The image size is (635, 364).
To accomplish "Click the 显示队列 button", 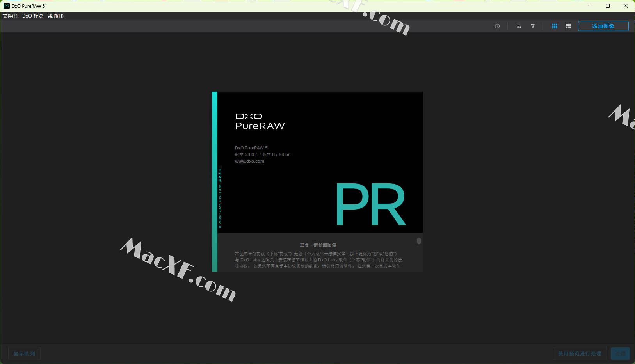I will (24, 353).
